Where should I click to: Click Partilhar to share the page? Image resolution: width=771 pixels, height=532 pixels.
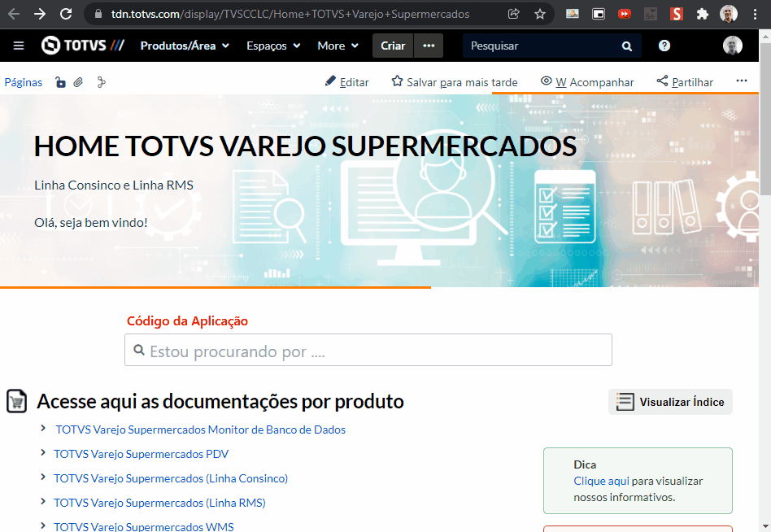tap(685, 81)
